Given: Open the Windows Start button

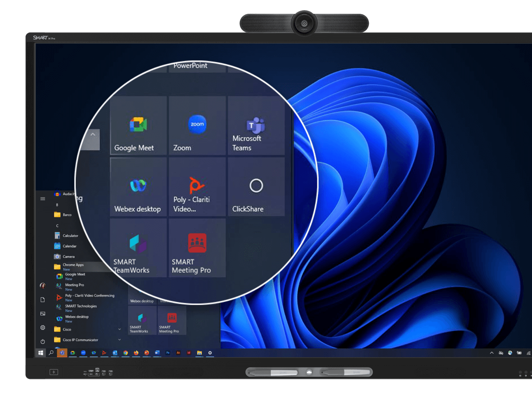Looking at the screenshot, I should [41, 353].
